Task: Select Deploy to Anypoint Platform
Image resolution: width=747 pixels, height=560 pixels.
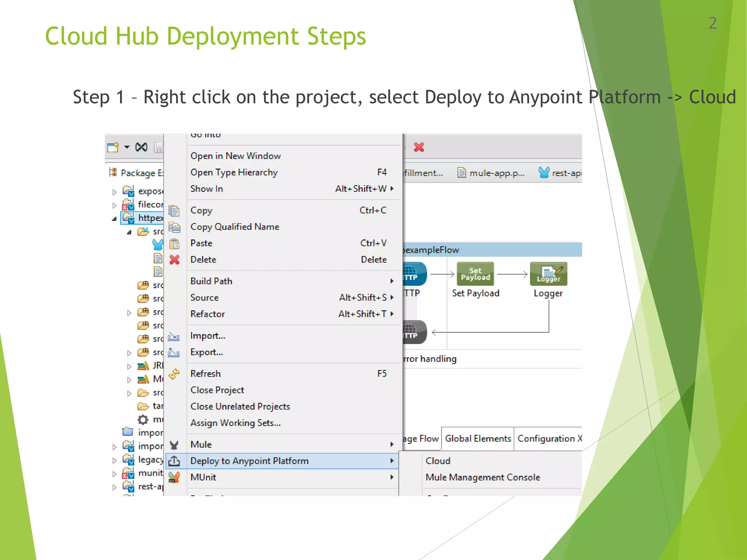Action: pos(282,461)
